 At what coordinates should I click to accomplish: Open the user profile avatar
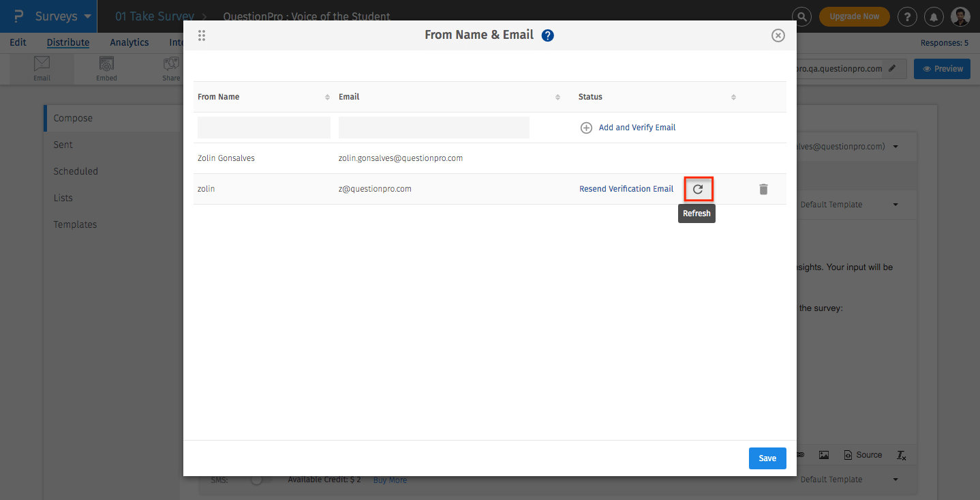pos(960,16)
